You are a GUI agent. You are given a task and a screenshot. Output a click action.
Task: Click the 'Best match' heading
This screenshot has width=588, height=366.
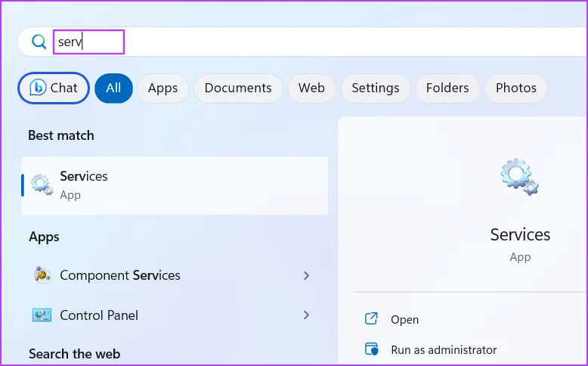point(61,135)
